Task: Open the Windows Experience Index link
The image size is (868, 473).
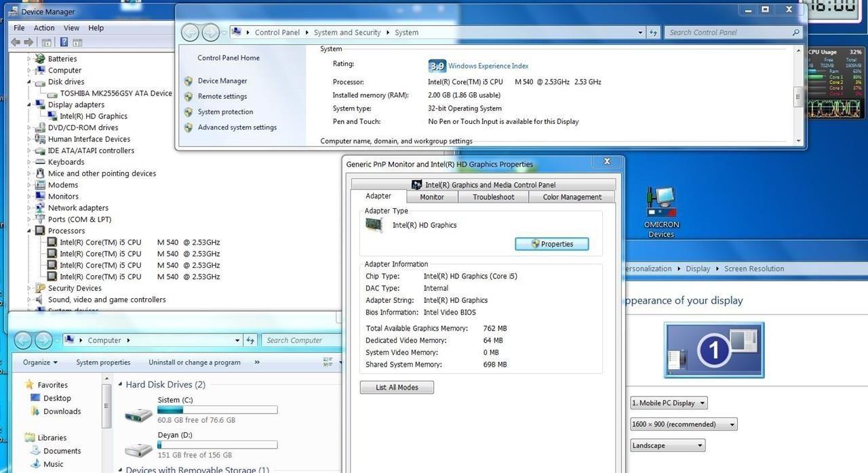Action: coord(488,66)
